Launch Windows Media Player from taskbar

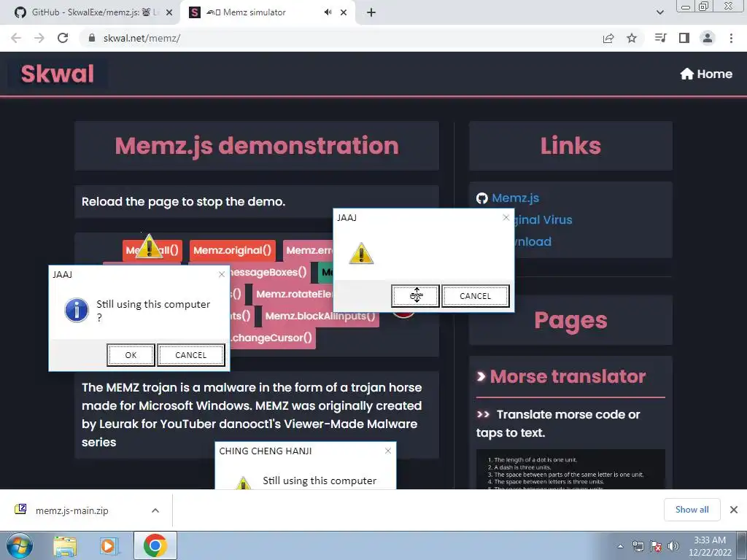point(109,546)
